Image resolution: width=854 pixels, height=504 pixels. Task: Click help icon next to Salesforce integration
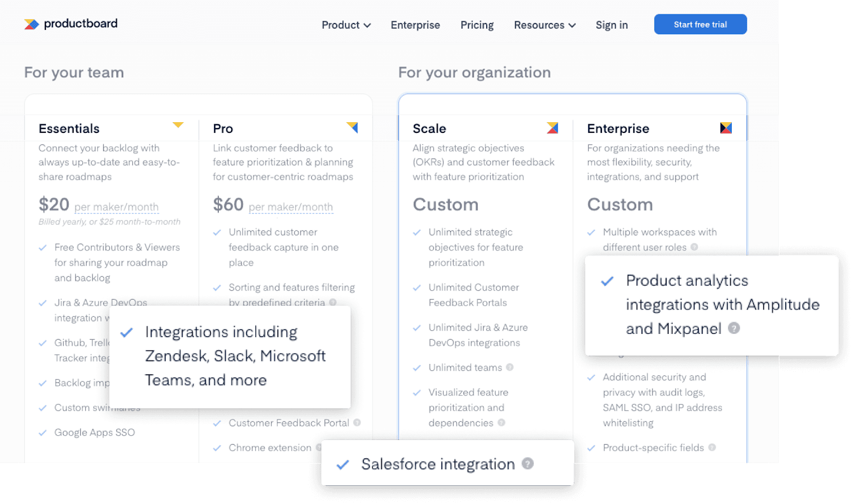click(527, 463)
